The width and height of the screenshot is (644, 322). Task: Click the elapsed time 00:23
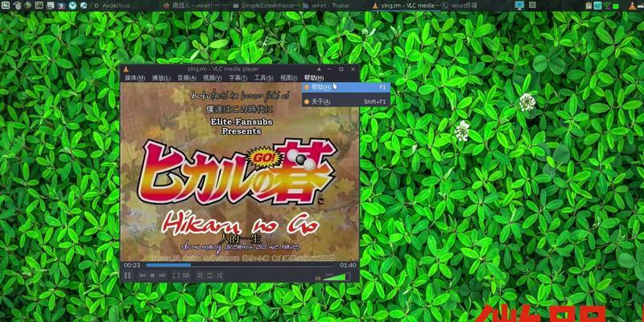[x=132, y=266]
